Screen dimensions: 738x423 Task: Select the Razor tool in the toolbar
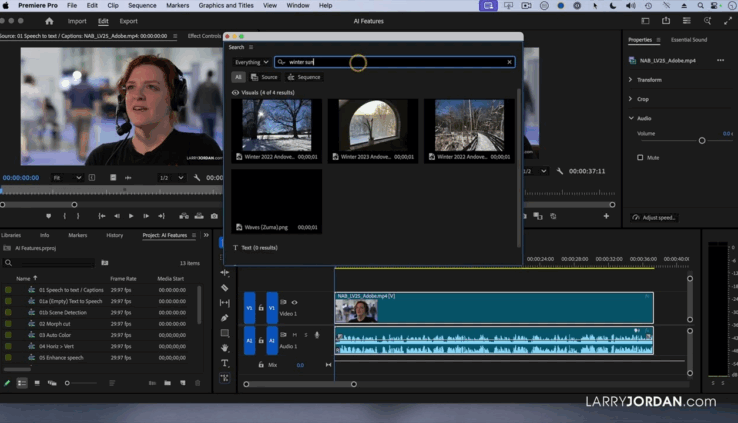click(x=225, y=288)
